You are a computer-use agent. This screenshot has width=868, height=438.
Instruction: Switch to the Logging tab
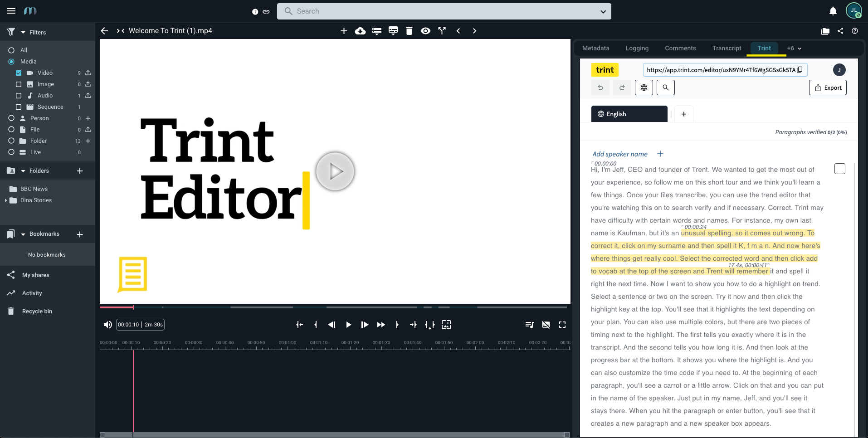(x=637, y=49)
